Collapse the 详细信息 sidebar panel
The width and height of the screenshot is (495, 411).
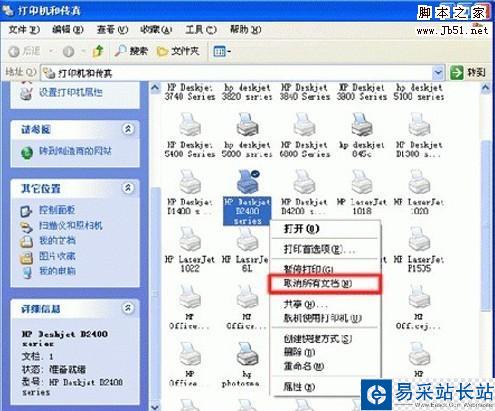[x=128, y=308]
